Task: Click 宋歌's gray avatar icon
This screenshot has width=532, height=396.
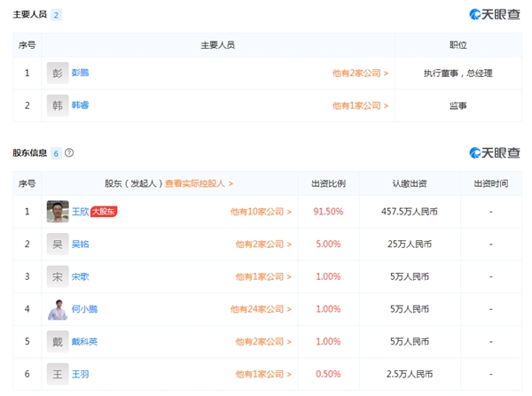Action: (58, 276)
